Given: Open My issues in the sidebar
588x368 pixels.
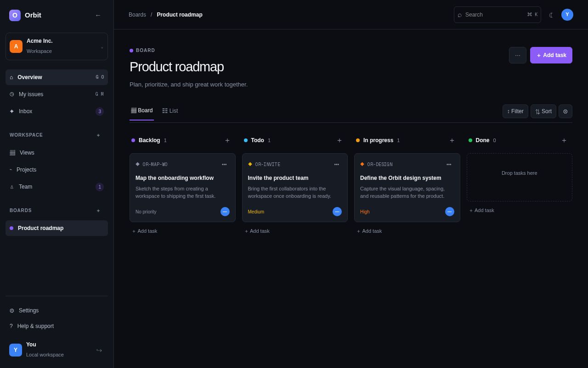Looking at the screenshot, I should click(x=57, y=94).
